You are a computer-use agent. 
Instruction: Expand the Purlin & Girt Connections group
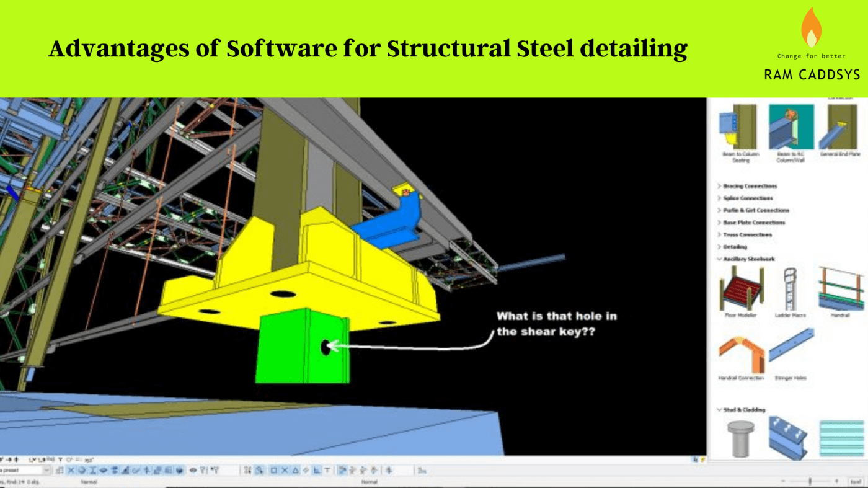click(x=753, y=210)
